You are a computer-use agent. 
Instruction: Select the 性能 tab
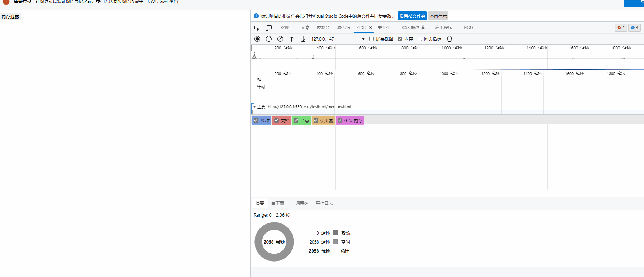[x=361, y=28]
